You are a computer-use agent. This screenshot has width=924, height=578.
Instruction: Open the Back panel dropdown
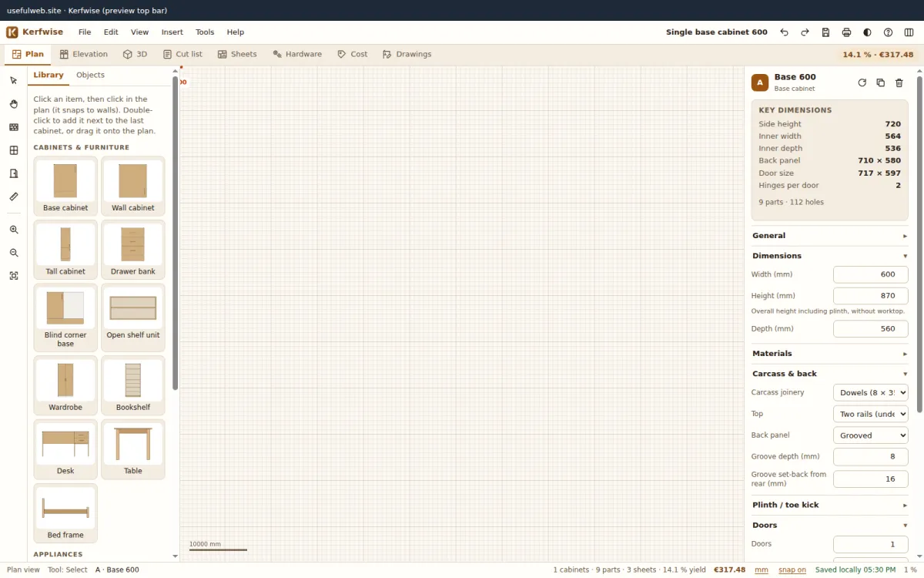pos(871,435)
